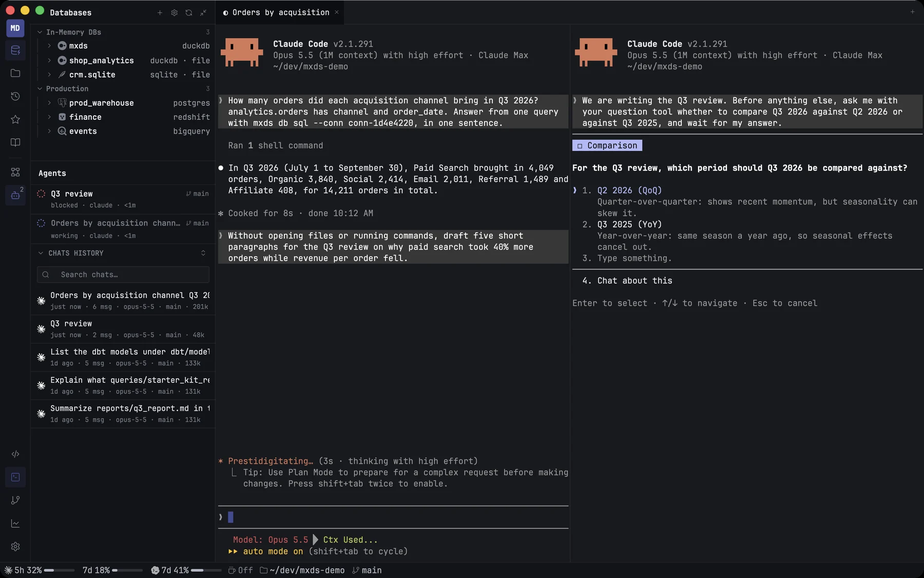Add a new database connection with plus icon
The width and height of the screenshot is (924, 578).
(x=160, y=12)
